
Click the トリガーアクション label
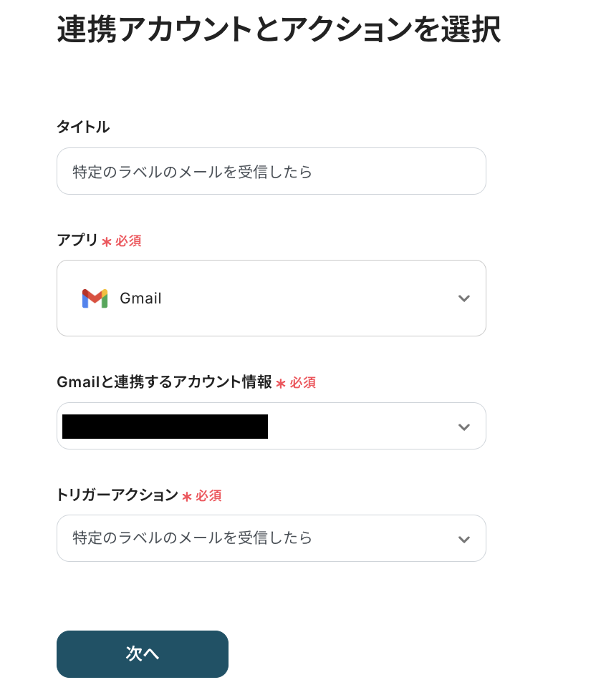coord(117,495)
